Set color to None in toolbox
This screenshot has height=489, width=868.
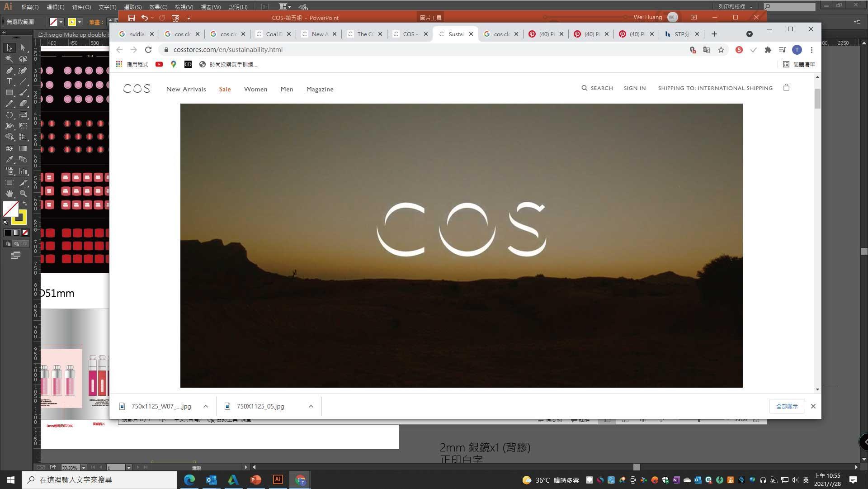point(25,233)
